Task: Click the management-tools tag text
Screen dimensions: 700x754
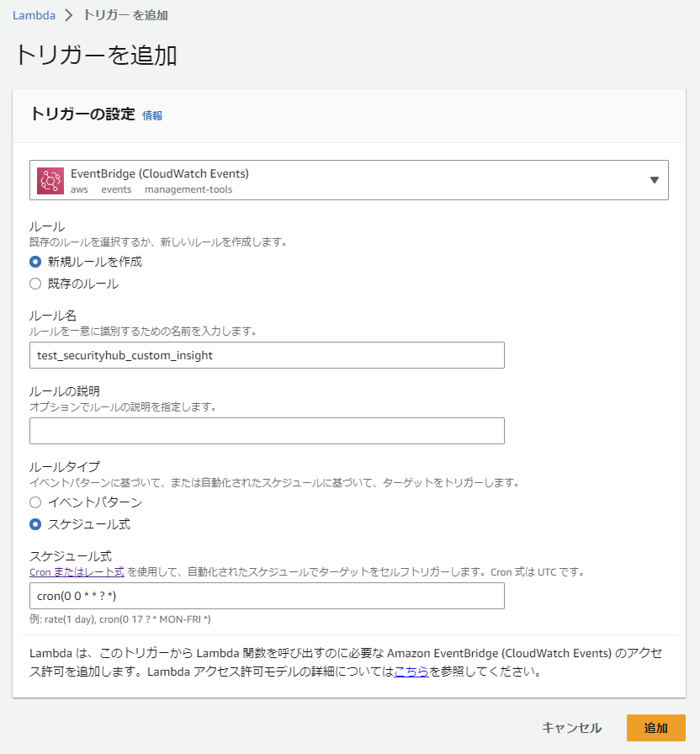Action: (188, 189)
